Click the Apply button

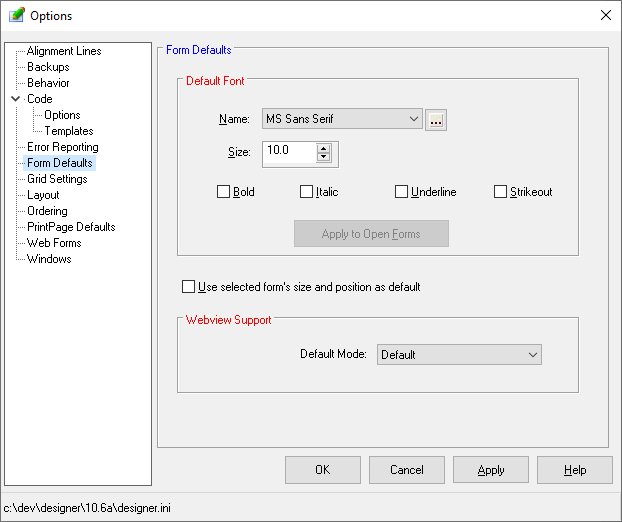point(490,470)
